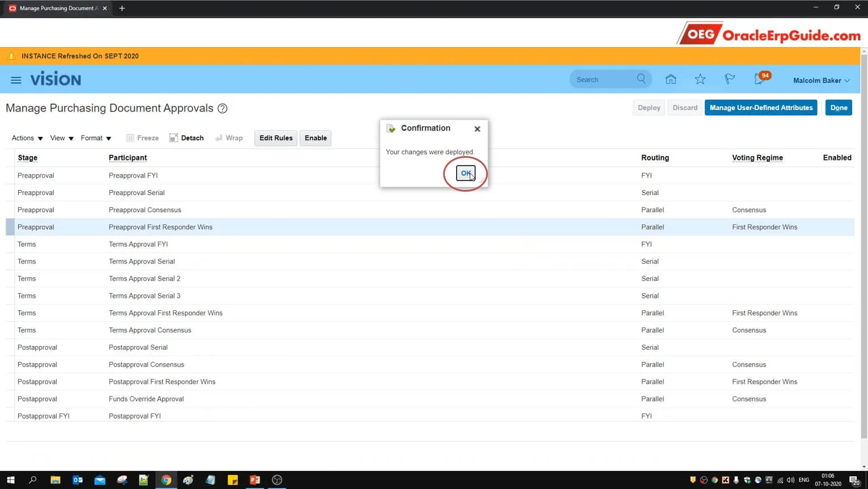Select the Terms Approval FYI row
The image size is (868, 489).
430,244
